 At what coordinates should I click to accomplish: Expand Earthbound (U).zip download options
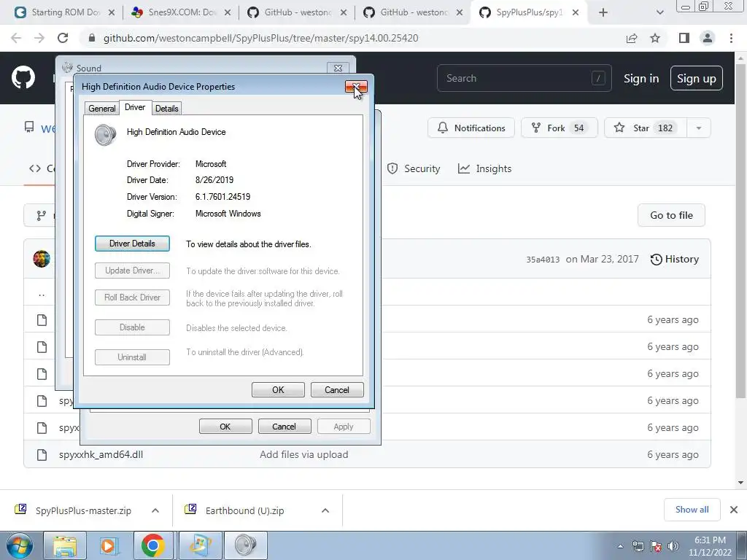(325, 510)
